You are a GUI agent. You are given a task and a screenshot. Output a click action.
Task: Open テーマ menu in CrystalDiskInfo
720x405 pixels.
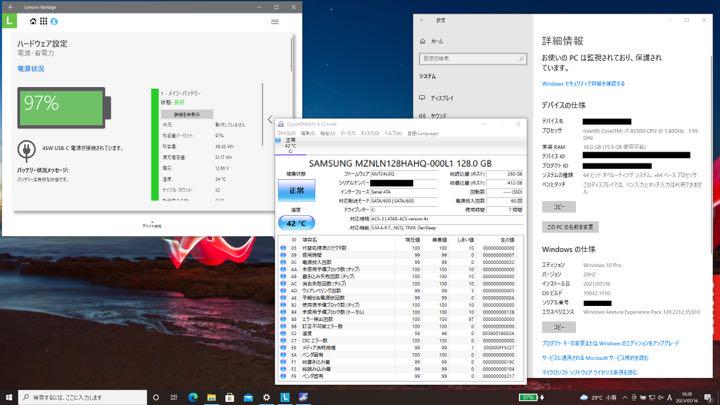(348, 133)
